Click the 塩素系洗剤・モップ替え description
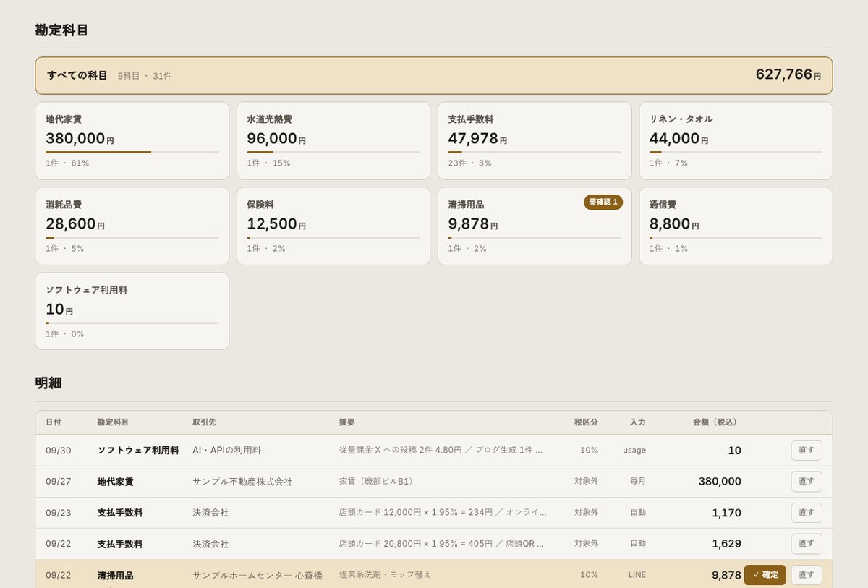This screenshot has height=588, width=868. [x=386, y=574]
